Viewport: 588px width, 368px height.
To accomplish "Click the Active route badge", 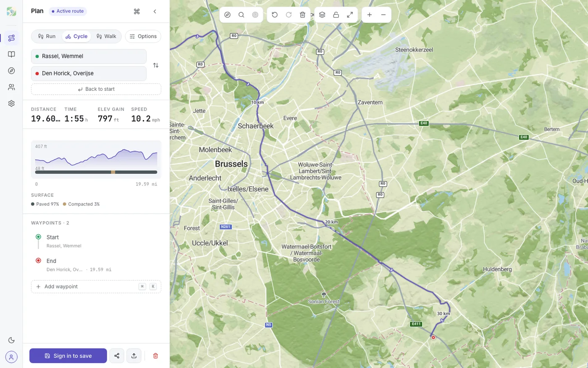I will (x=68, y=11).
